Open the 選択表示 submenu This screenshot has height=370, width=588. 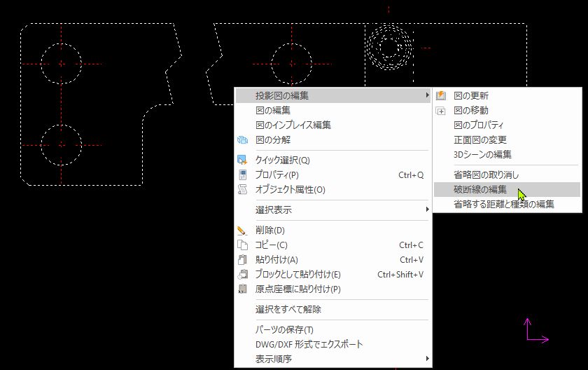[333, 210]
